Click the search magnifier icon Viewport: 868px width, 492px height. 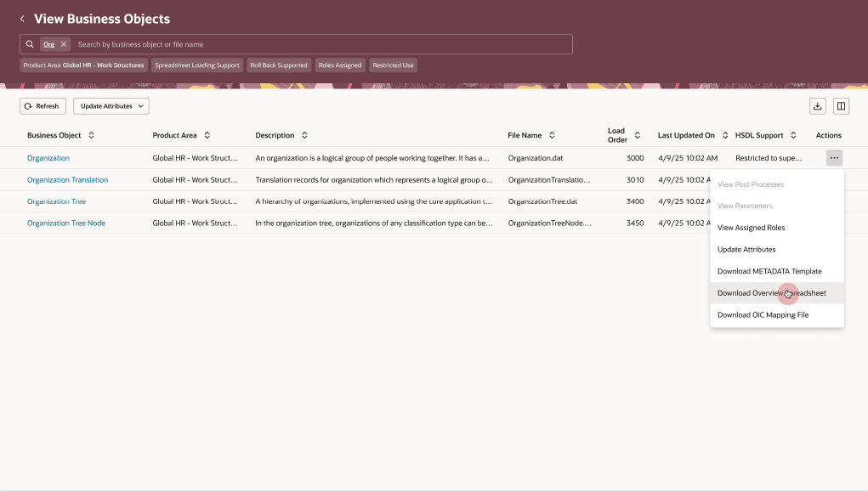[x=31, y=43]
